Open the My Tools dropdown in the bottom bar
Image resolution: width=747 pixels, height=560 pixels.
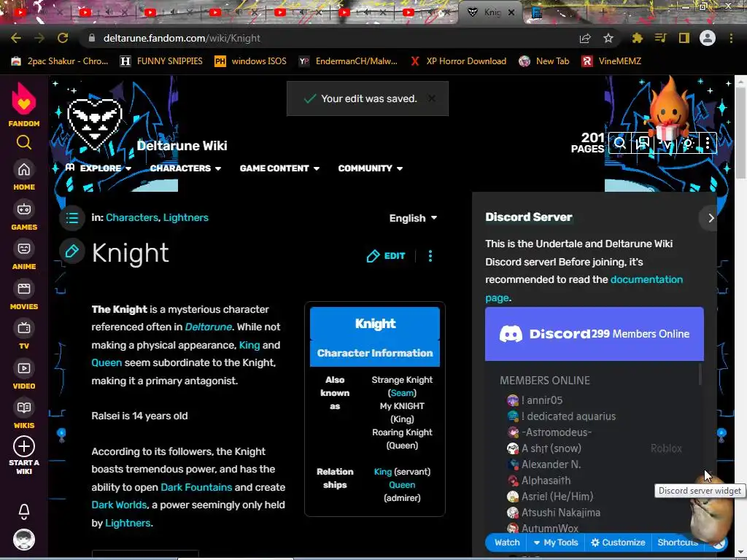coord(555,542)
